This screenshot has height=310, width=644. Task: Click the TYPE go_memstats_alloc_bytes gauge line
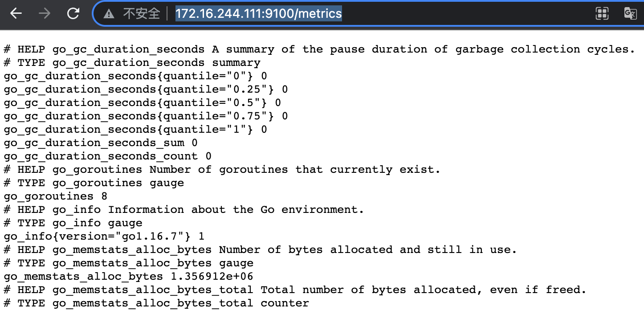128,263
